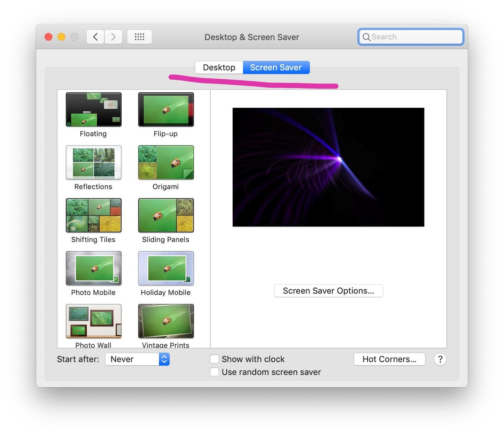Click inside the Search field
The width and height of the screenshot is (504, 435).
(x=411, y=37)
